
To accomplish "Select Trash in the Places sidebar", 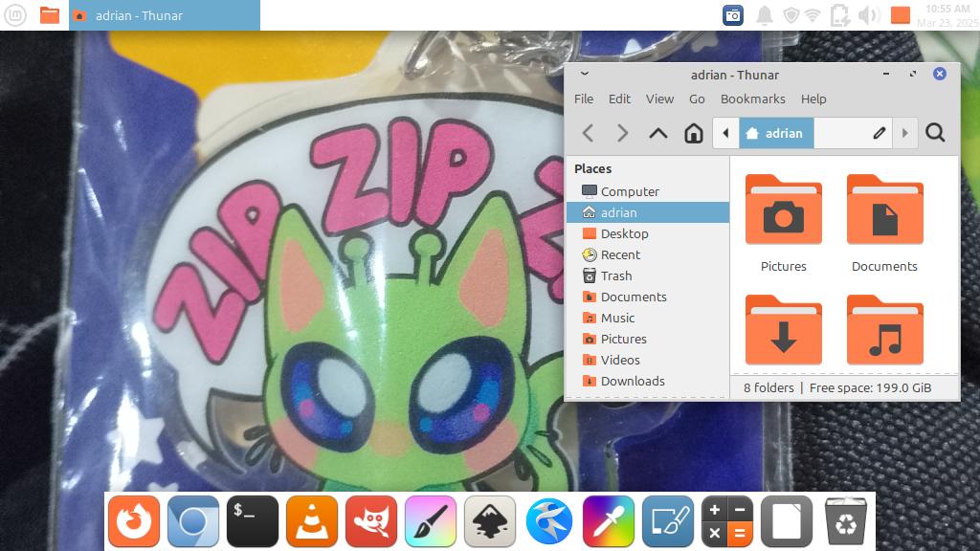I will point(615,275).
